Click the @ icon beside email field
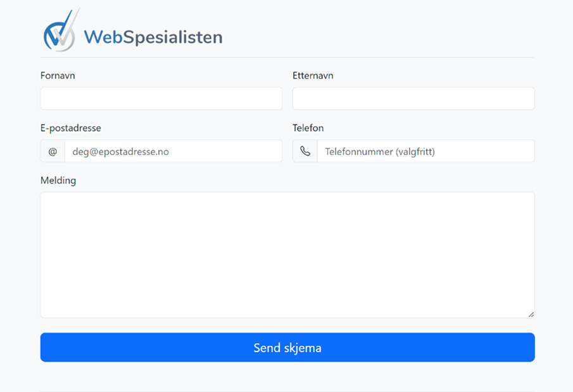 tap(53, 151)
